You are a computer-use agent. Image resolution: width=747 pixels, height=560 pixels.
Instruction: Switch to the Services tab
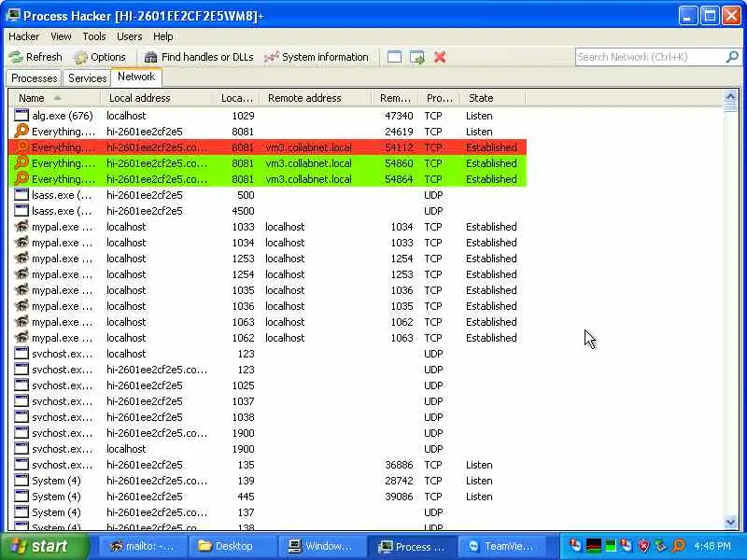pos(87,78)
